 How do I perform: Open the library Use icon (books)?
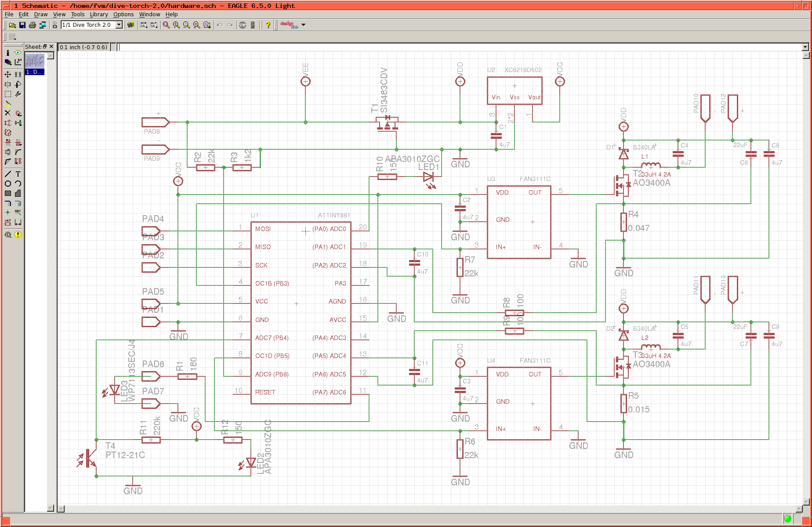click(130, 25)
